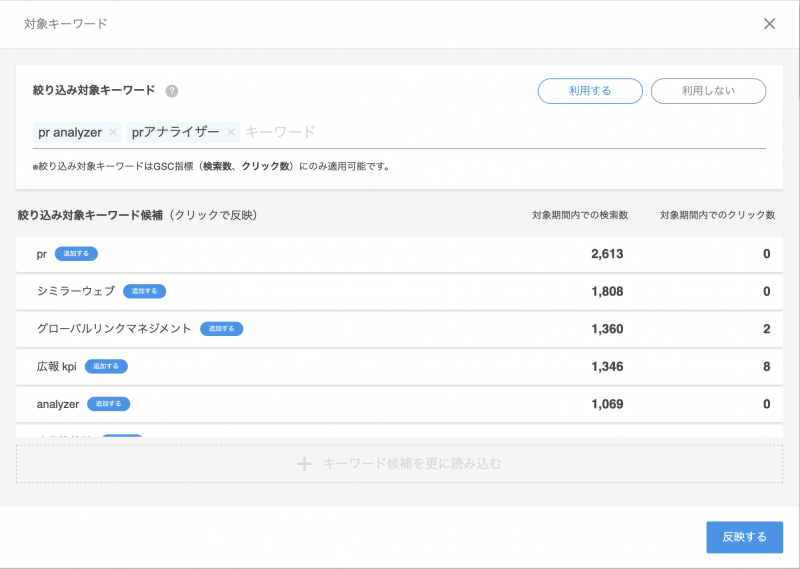Image resolution: width=800 pixels, height=569 pixels.
Task: Remove the 'prアナライザー' keyword tag
Action: pos(231,132)
